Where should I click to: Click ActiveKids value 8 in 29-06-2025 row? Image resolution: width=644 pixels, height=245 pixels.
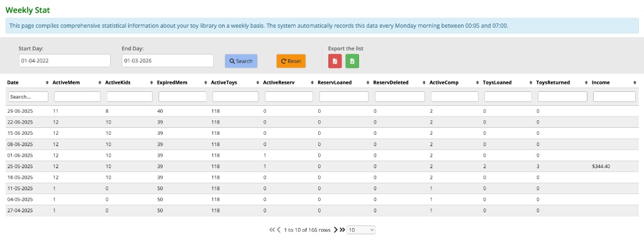click(107, 111)
